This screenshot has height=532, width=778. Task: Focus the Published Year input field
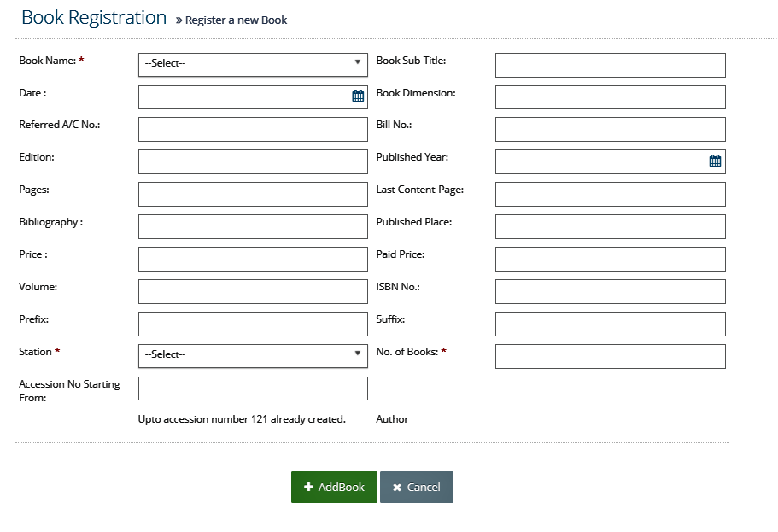click(611, 161)
